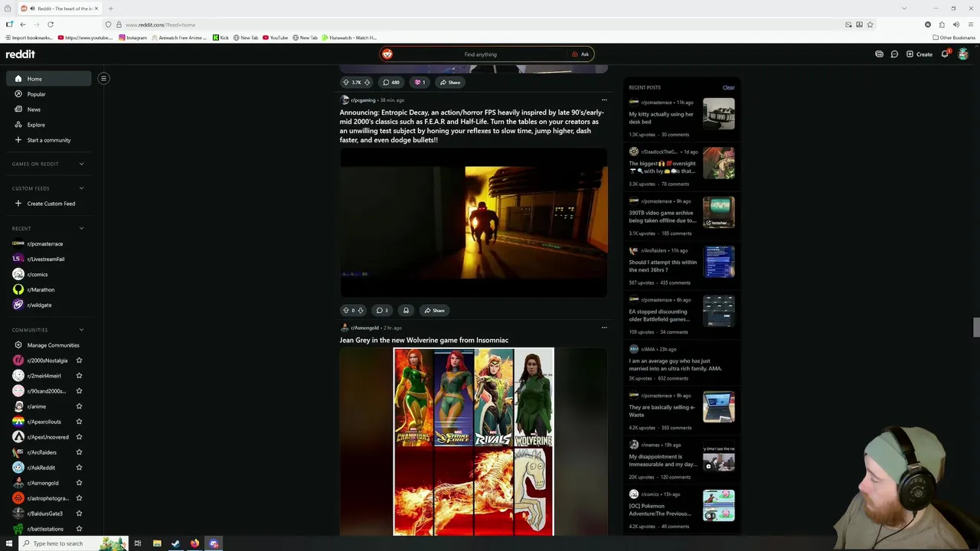Open the YouTube bookmark in the bookmarks bar
Image resolution: width=980 pixels, height=551 pixels.
(275, 37)
